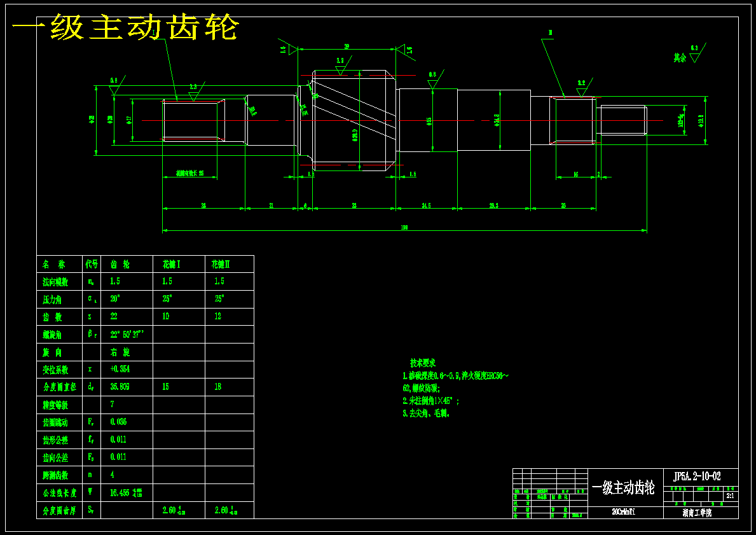Click the gear pressure angle '20°'

[x=114, y=299]
